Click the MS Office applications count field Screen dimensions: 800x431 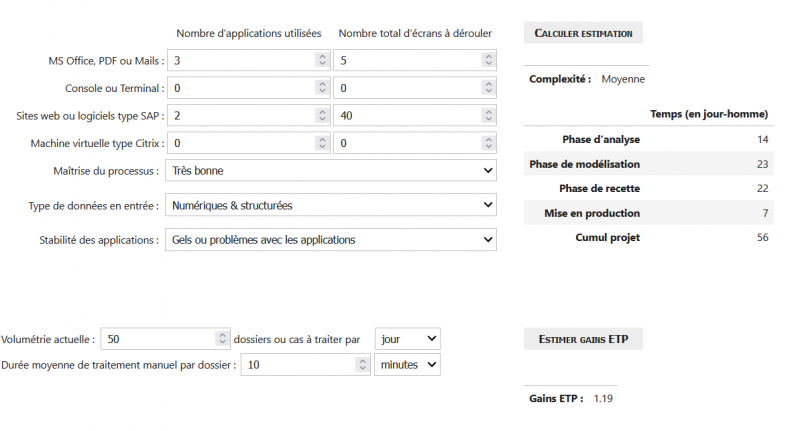tap(240, 61)
